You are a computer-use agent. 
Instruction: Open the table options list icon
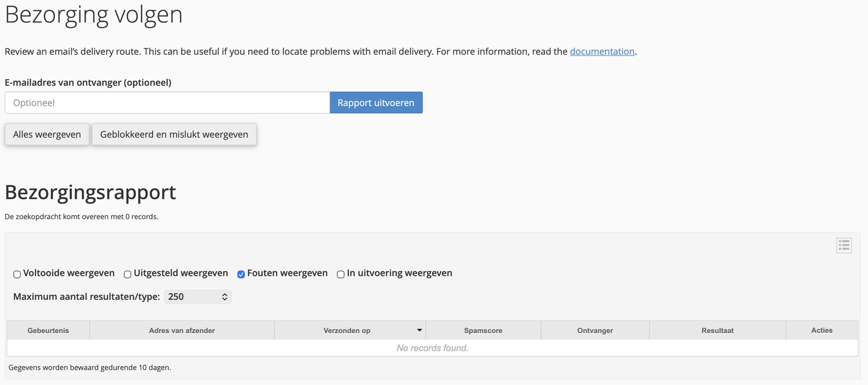(x=844, y=245)
